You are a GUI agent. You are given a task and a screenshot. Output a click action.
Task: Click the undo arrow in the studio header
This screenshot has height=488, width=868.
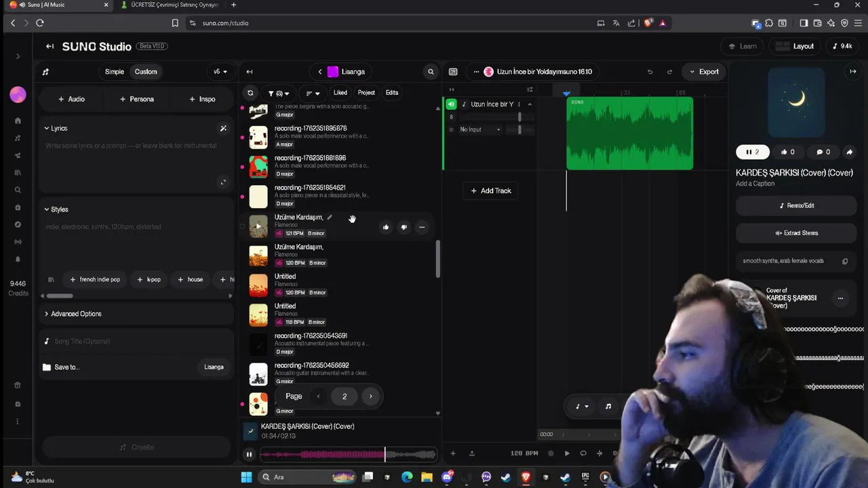click(x=650, y=72)
